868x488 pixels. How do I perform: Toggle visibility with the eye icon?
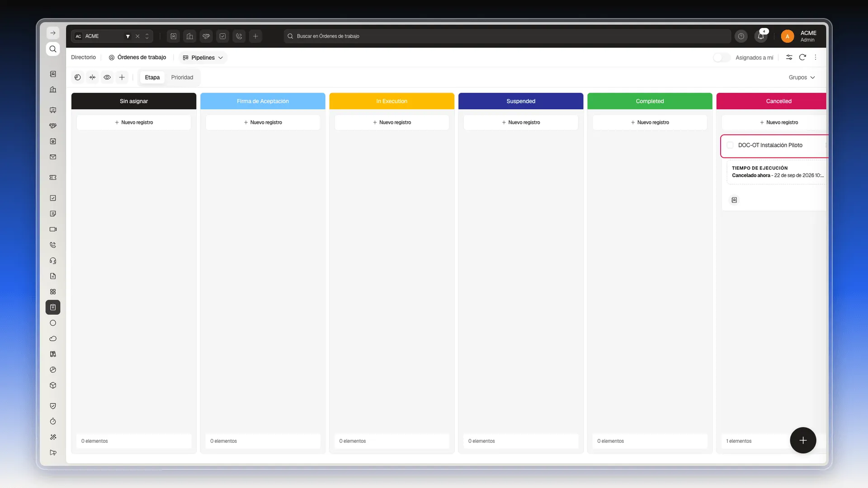coord(107,77)
